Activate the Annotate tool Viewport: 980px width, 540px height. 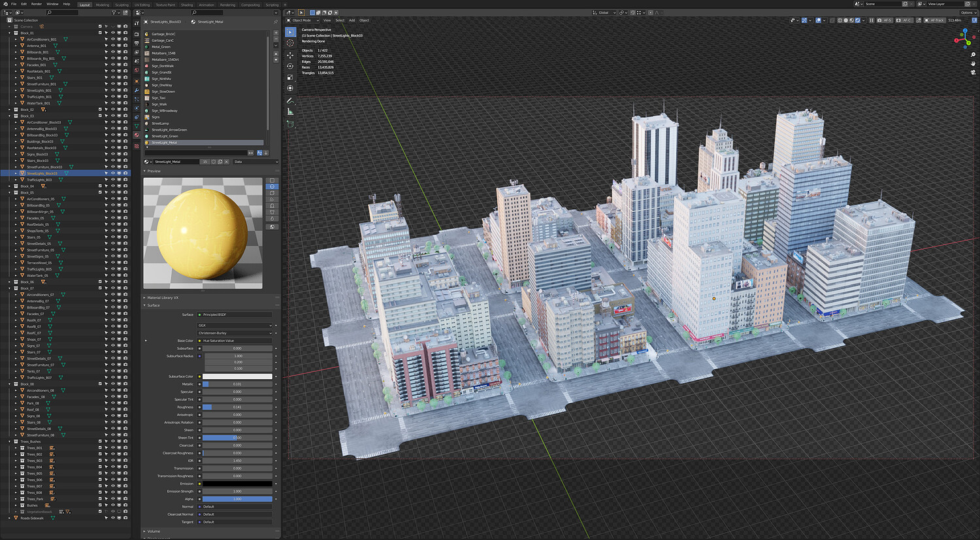point(291,101)
